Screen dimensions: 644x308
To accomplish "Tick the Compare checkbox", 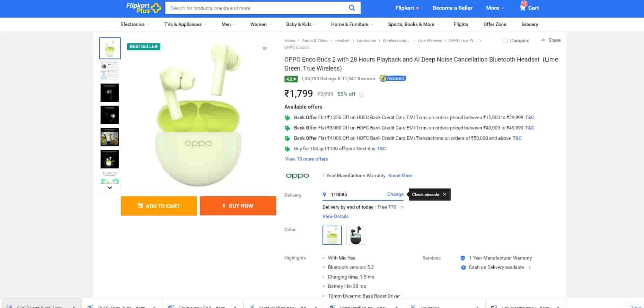I will (505, 40).
